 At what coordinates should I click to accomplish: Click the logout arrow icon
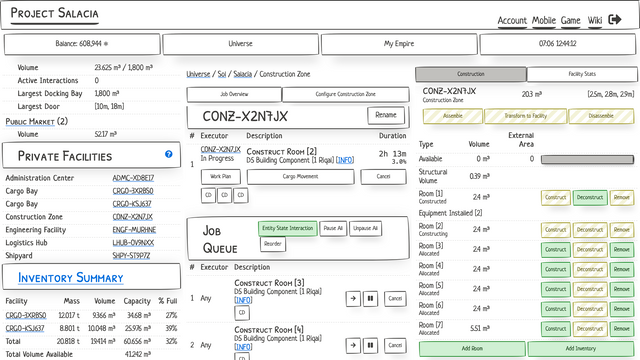[x=615, y=19]
